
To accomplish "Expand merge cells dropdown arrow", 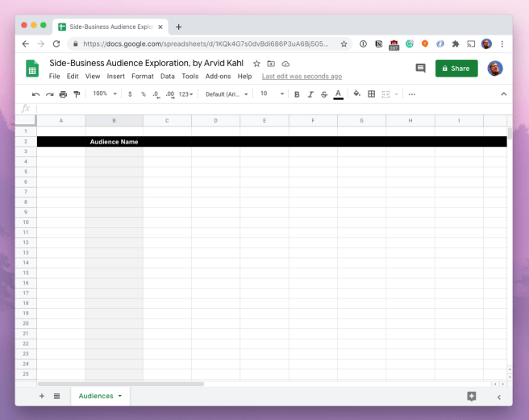I will [x=397, y=94].
